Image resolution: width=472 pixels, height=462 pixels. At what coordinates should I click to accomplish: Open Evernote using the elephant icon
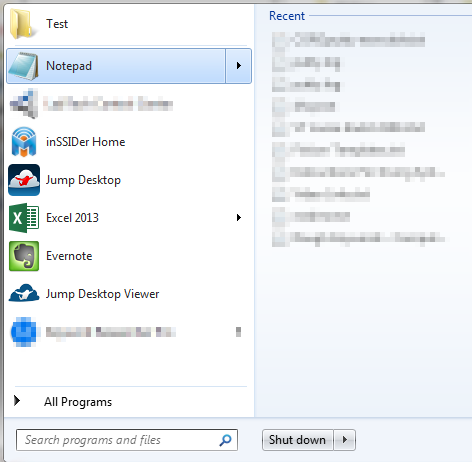24,256
